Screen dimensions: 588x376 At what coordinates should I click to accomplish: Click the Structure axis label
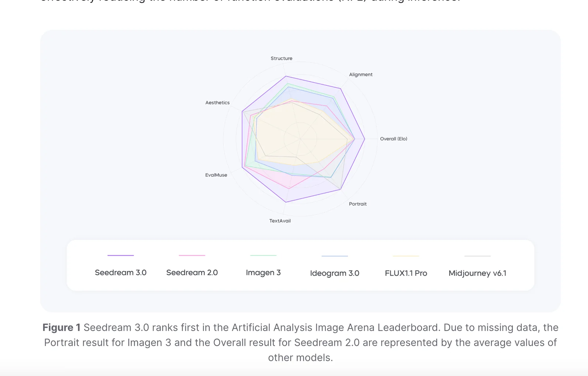click(x=282, y=58)
